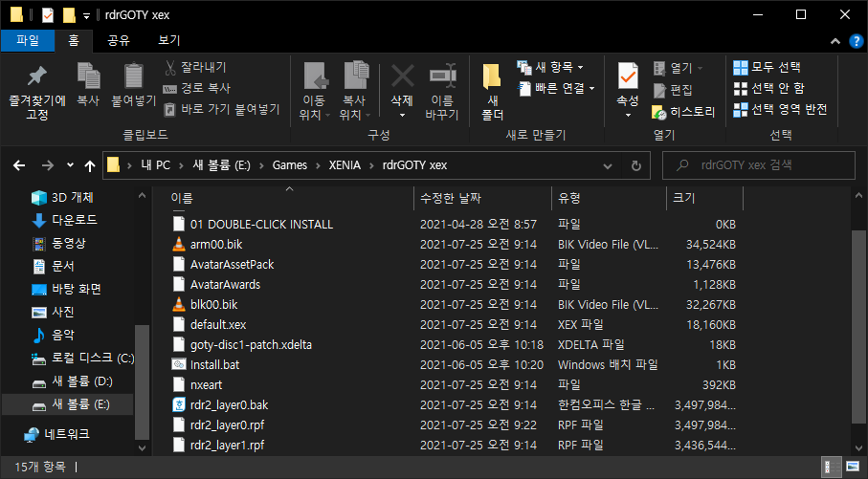Select the file Install.bat
This screenshot has height=479, width=868.
pyautogui.click(x=214, y=365)
